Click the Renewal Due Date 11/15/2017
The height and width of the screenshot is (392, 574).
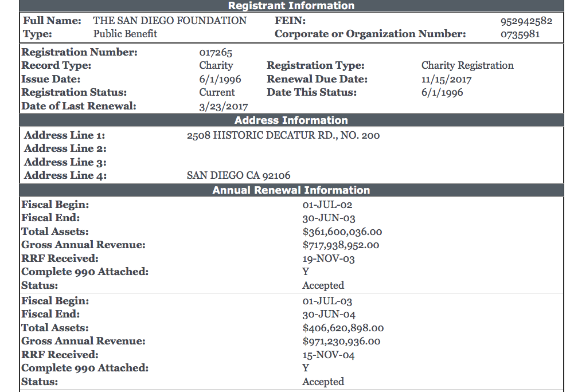(x=447, y=80)
